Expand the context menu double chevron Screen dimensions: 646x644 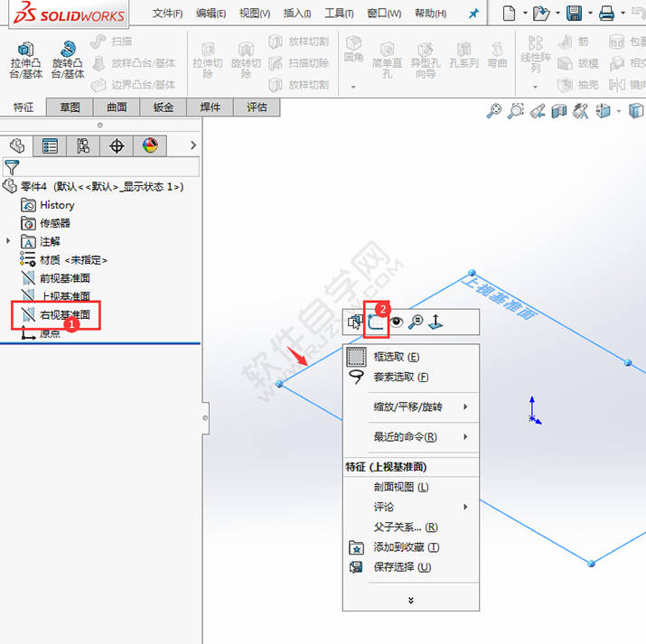coord(411,601)
